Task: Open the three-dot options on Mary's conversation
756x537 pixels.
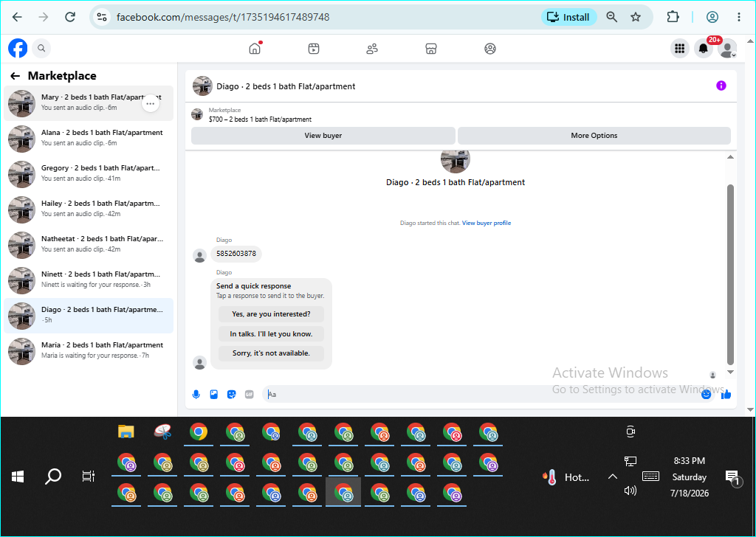Action: 151,103
